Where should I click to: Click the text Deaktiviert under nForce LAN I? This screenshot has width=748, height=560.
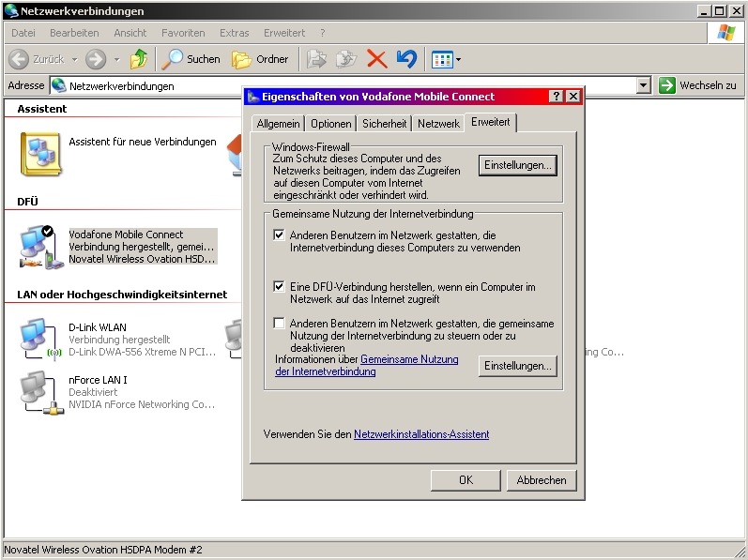pos(93,392)
